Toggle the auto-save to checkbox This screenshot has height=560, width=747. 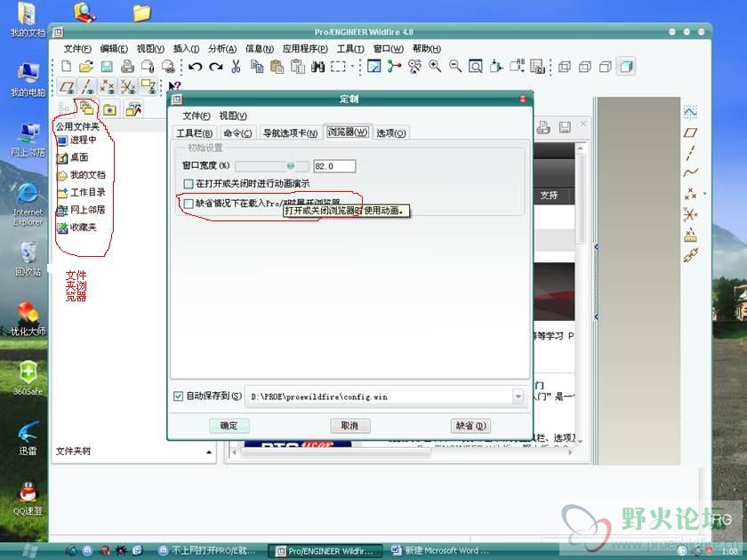click(x=178, y=396)
